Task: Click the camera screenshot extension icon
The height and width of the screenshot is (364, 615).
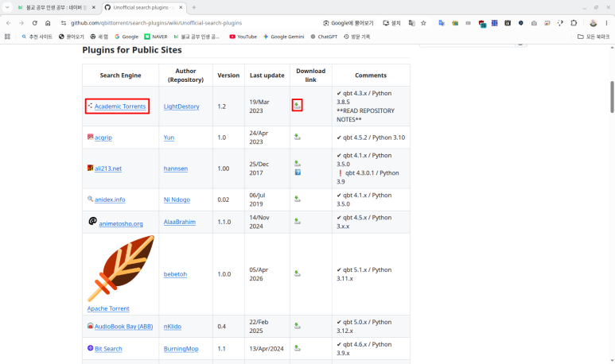Action: point(534,23)
